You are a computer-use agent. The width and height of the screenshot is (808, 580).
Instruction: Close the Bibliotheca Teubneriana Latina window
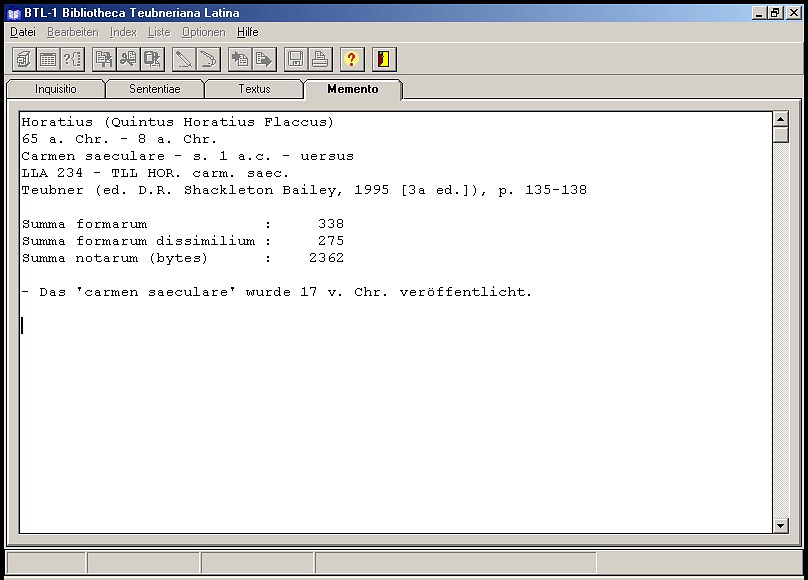[x=794, y=13]
